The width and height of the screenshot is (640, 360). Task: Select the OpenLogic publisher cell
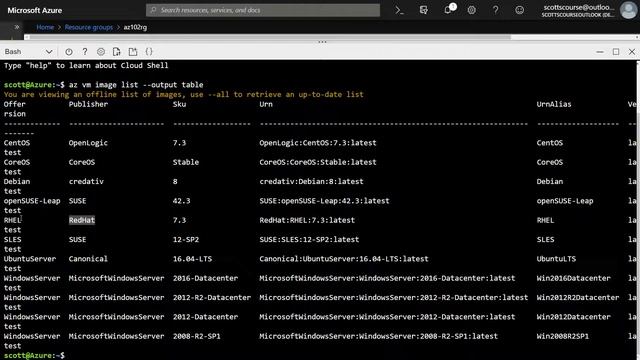click(88, 143)
